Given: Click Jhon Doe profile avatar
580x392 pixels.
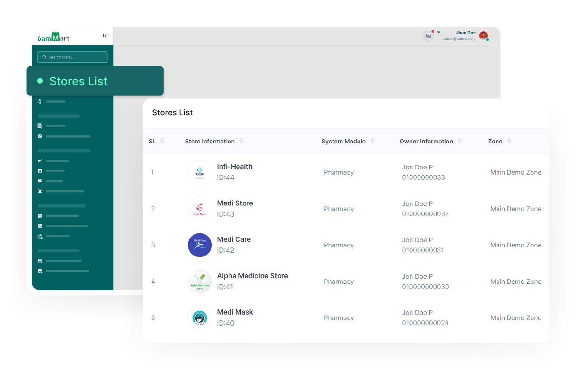Looking at the screenshot, I should [x=483, y=36].
